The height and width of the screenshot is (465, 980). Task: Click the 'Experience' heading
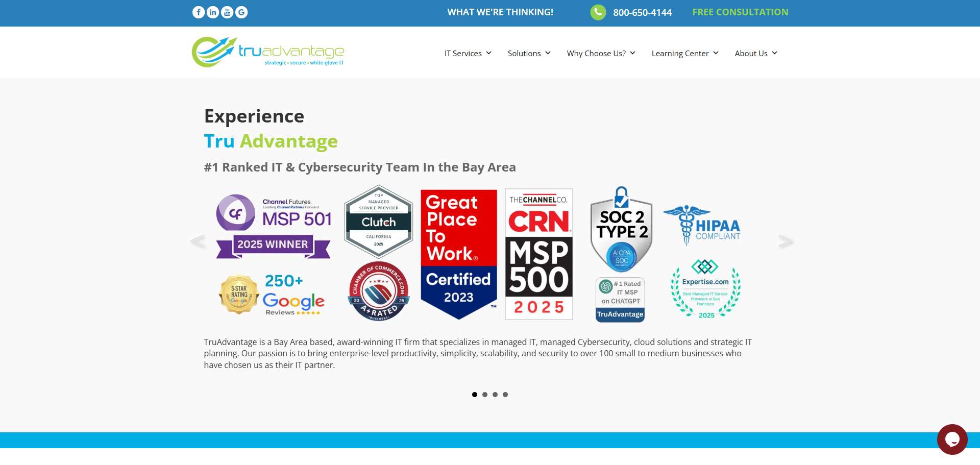point(254,116)
